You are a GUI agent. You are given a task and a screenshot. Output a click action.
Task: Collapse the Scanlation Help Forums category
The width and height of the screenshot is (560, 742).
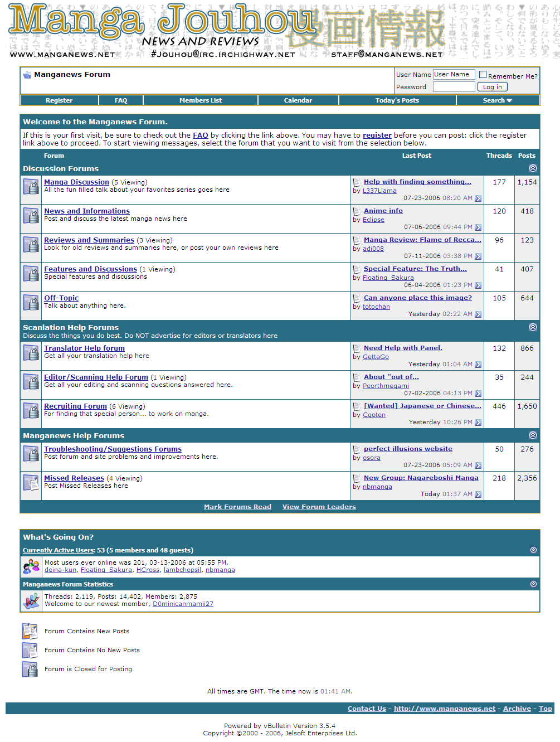pos(533,327)
